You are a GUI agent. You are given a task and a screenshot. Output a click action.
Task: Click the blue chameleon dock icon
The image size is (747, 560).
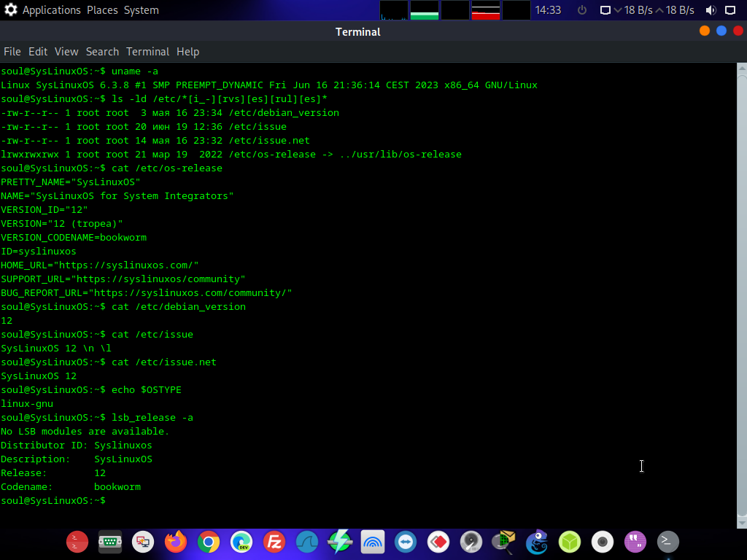(x=537, y=542)
